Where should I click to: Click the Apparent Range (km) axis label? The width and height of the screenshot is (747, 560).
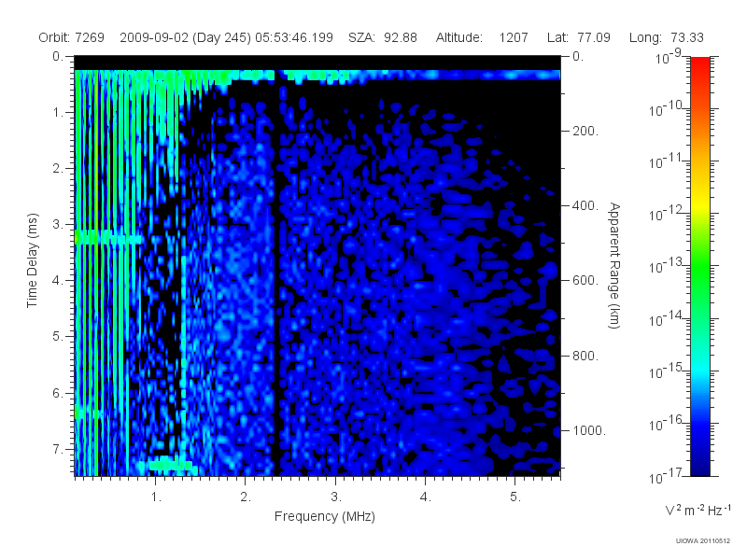(614, 265)
